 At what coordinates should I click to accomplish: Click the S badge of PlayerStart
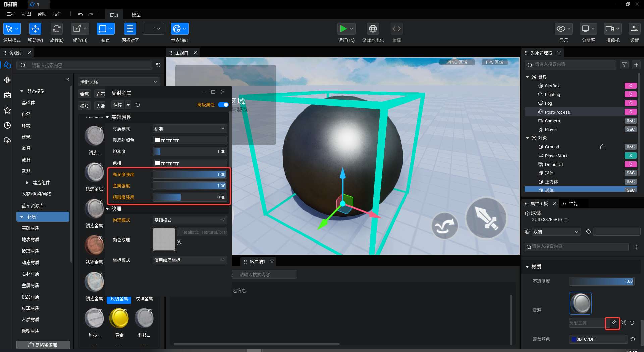(631, 156)
